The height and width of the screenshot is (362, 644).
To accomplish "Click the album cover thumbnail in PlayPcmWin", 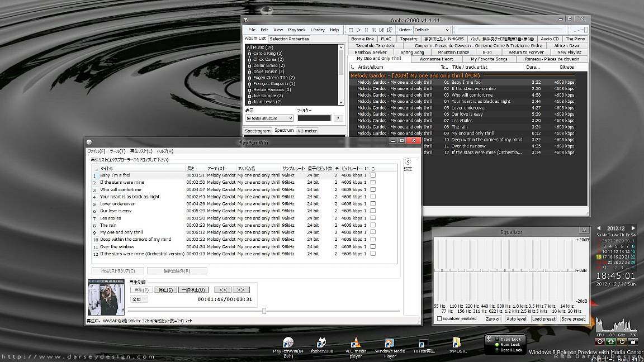I will (106, 296).
